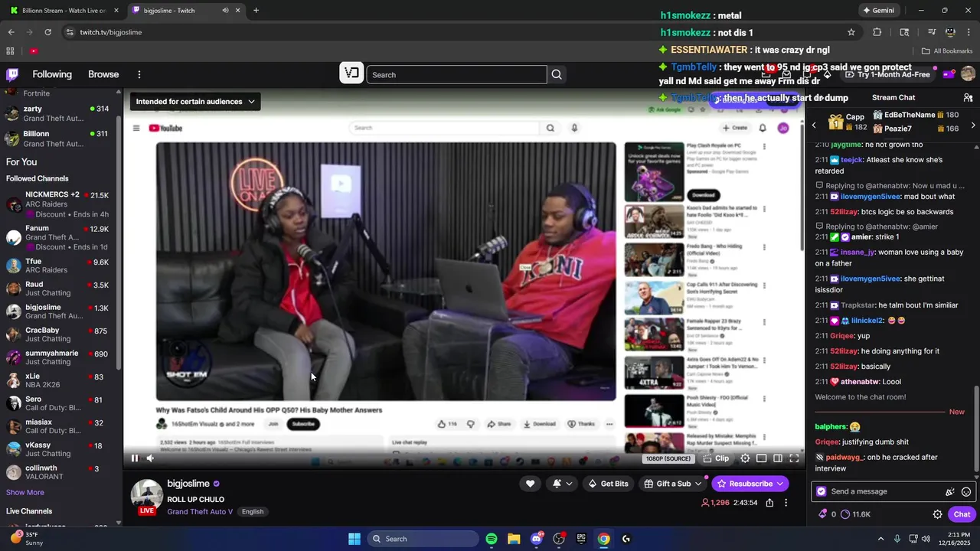
Task: Open channel more options kebab menu
Action: tap(786, 503)
